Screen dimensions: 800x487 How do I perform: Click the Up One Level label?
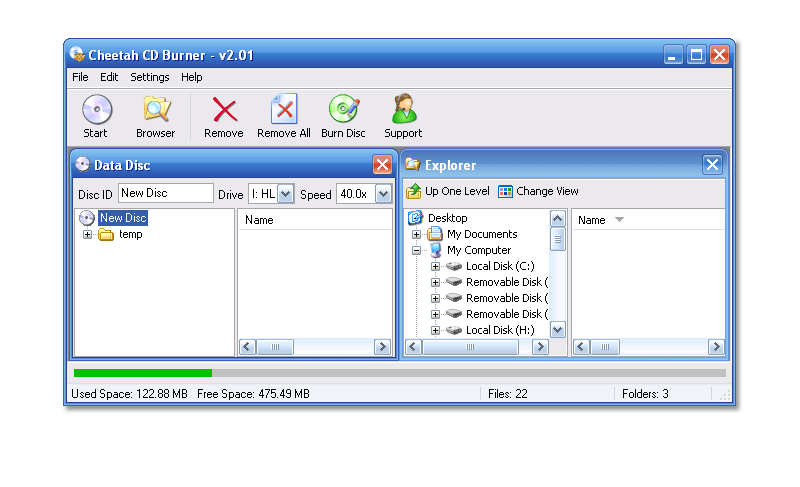coord(457,191)
